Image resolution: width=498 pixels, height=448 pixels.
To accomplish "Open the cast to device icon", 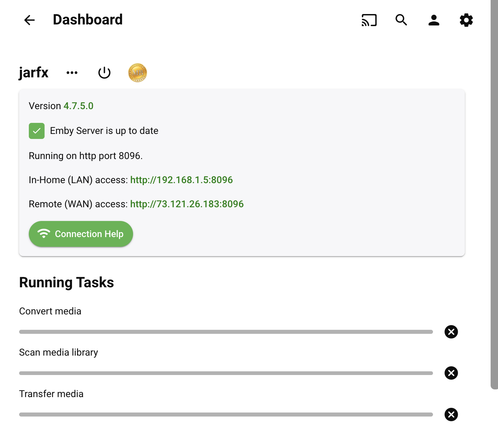I will pyautogui.click(x=369, y=20).
